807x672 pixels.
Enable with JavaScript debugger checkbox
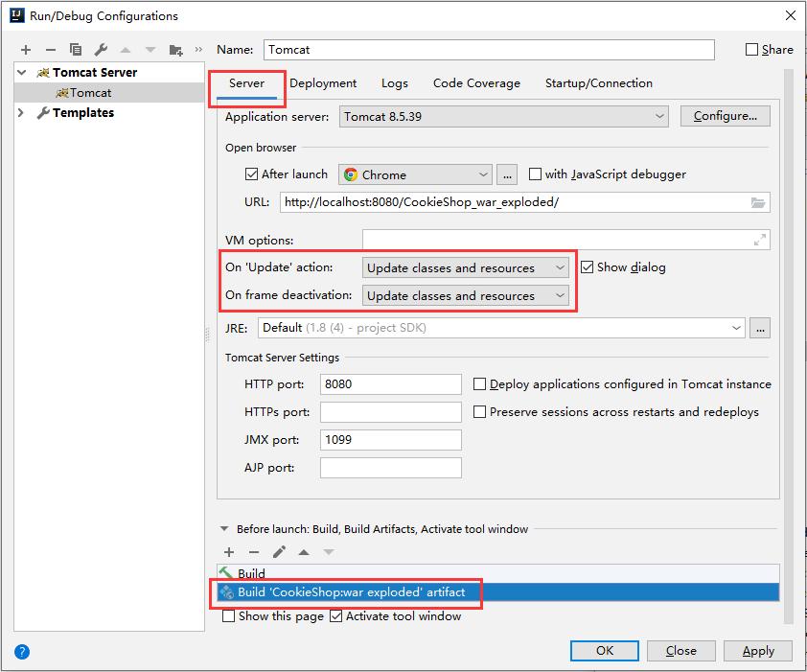click(x=535, y=174)
